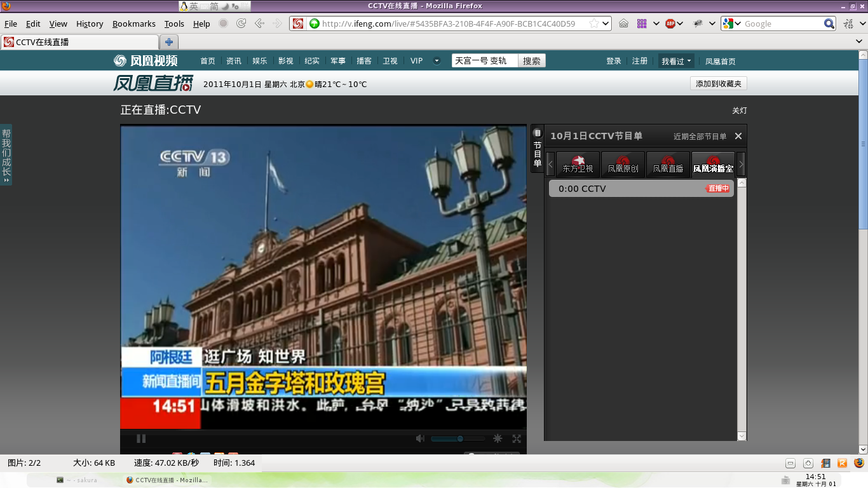868x488 pixels.
Task: Click the 凤凰视频 logo
Action: coord(146,61)
